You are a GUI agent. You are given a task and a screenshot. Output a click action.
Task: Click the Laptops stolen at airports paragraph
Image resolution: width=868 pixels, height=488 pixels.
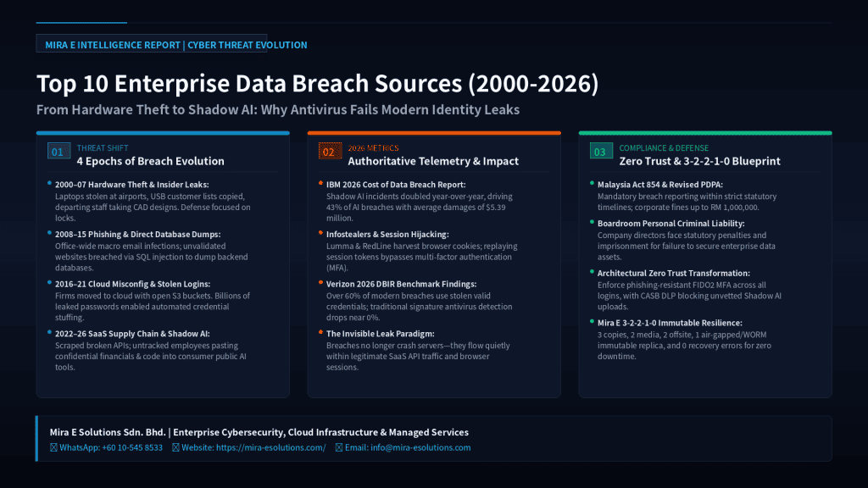(153, 207)
